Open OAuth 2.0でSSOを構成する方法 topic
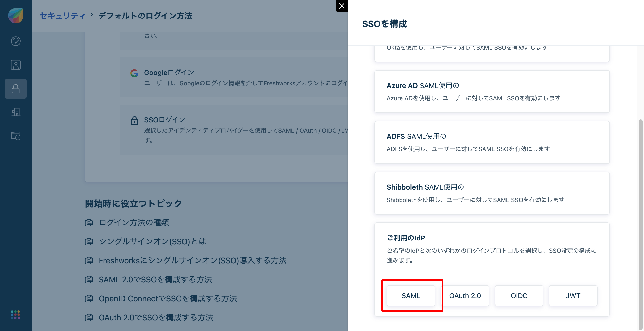This screenshot has height=331, width=644. pyautogui.click(x=156, y=317)
